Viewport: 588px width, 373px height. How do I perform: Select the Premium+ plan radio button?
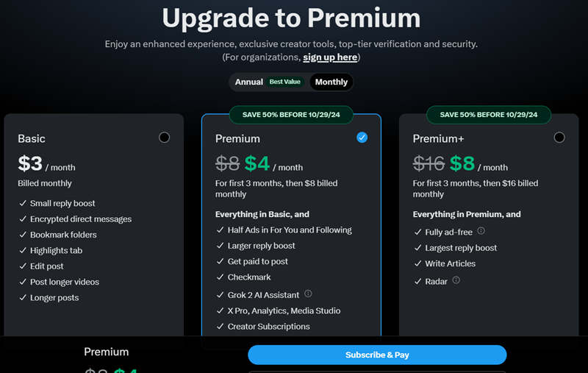point(559,138)
